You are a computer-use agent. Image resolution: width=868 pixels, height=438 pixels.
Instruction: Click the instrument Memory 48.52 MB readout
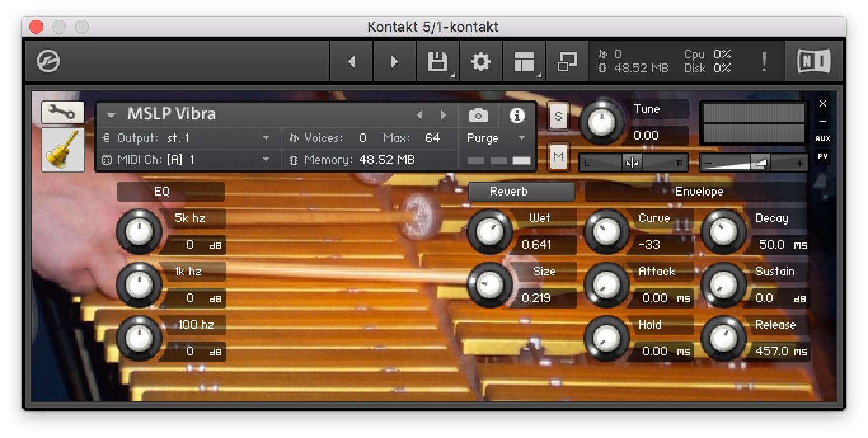click(351, 159)
